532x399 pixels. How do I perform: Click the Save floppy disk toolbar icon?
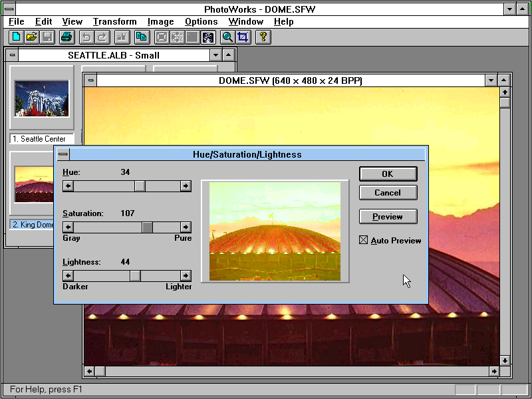click(x=47, y=37)
